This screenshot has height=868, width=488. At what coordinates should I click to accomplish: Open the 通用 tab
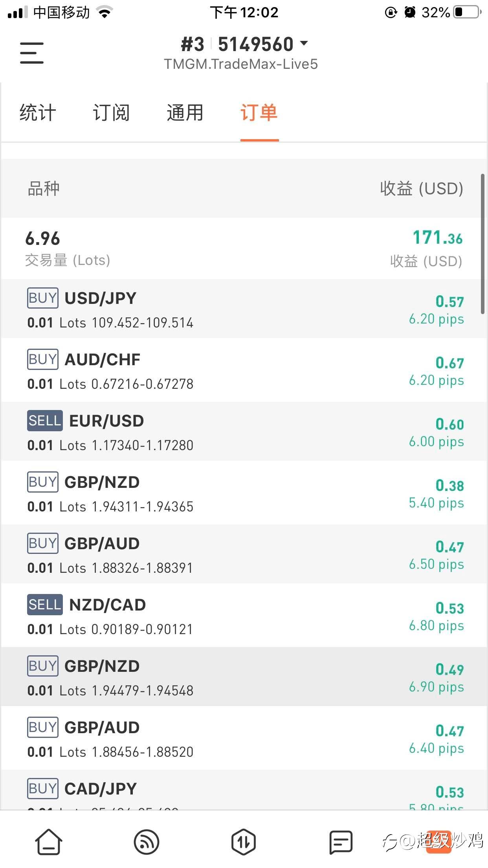click(x=185, y=113)
